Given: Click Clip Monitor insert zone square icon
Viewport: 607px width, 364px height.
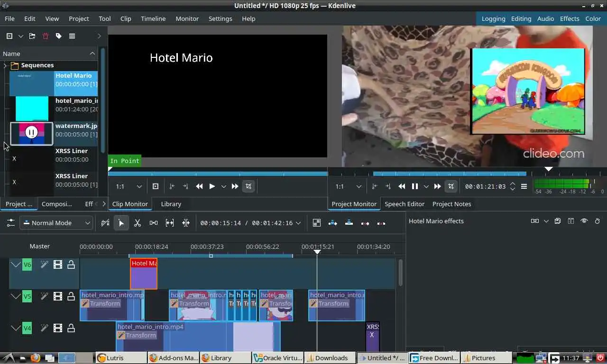Looking at the screenshot, I should pyautogui.click(x=155, y=186).
